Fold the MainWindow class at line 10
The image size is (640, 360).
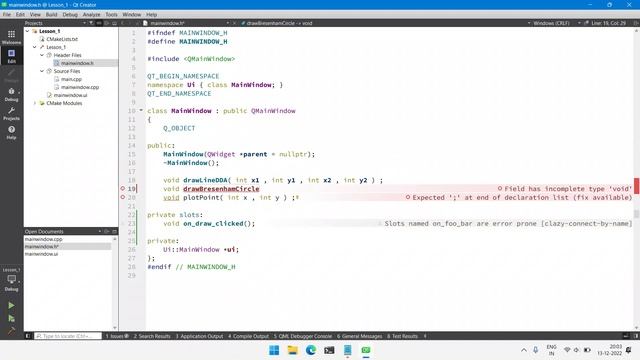pos(141,110)
